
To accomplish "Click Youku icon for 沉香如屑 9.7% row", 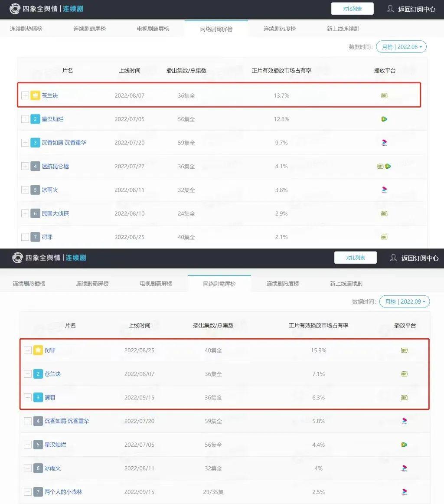I will (384, 142).
